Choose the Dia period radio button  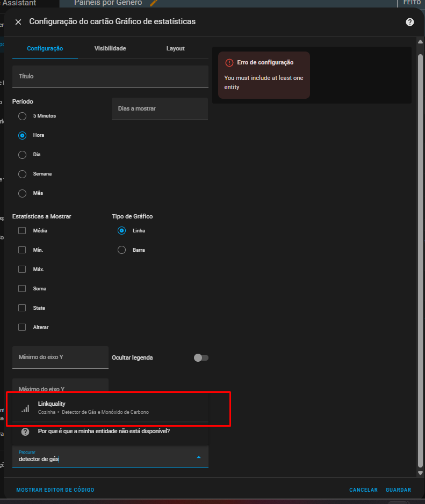(22, 155)
